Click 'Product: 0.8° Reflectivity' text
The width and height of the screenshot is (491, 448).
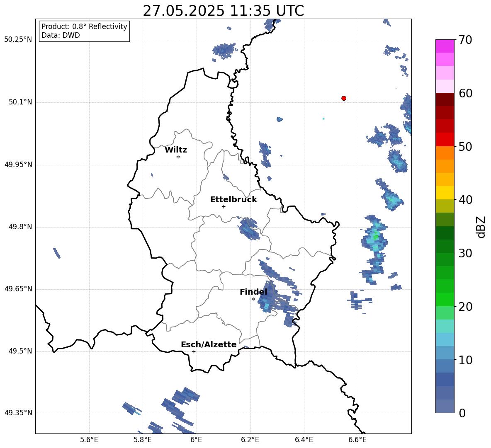84,26
